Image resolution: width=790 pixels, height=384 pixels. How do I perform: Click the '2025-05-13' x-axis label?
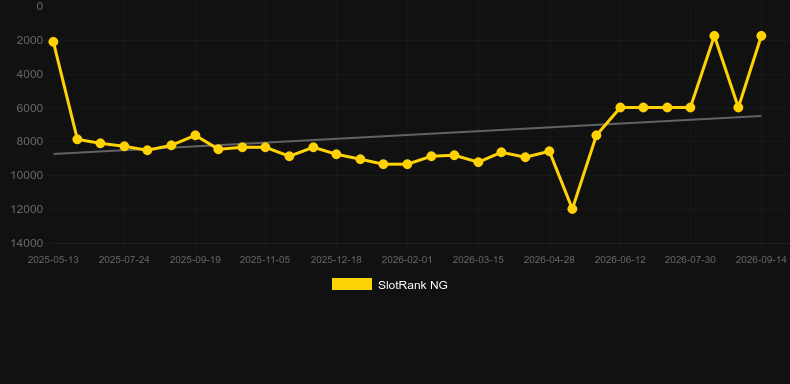click(x=53, y=260)
